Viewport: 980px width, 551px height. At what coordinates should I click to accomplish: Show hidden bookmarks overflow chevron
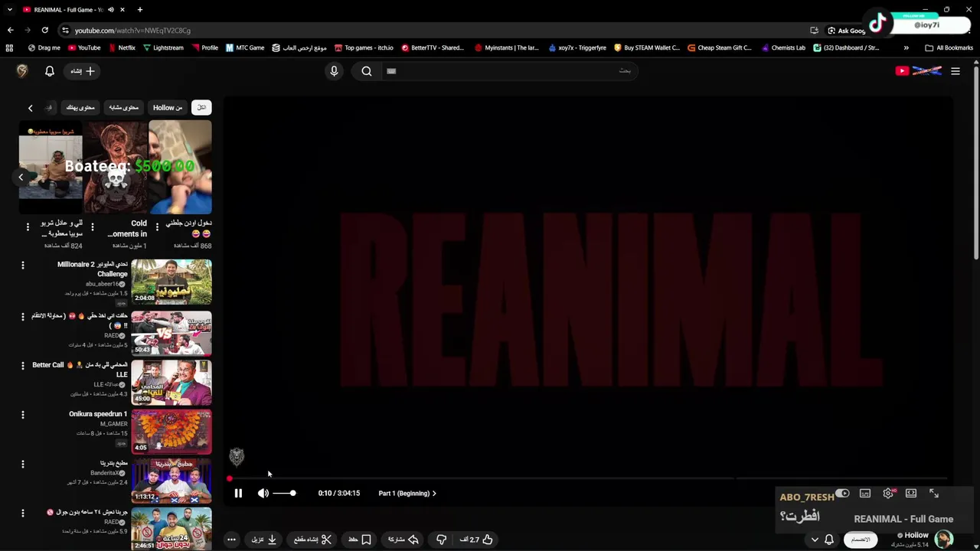click(x=906, y=47)
